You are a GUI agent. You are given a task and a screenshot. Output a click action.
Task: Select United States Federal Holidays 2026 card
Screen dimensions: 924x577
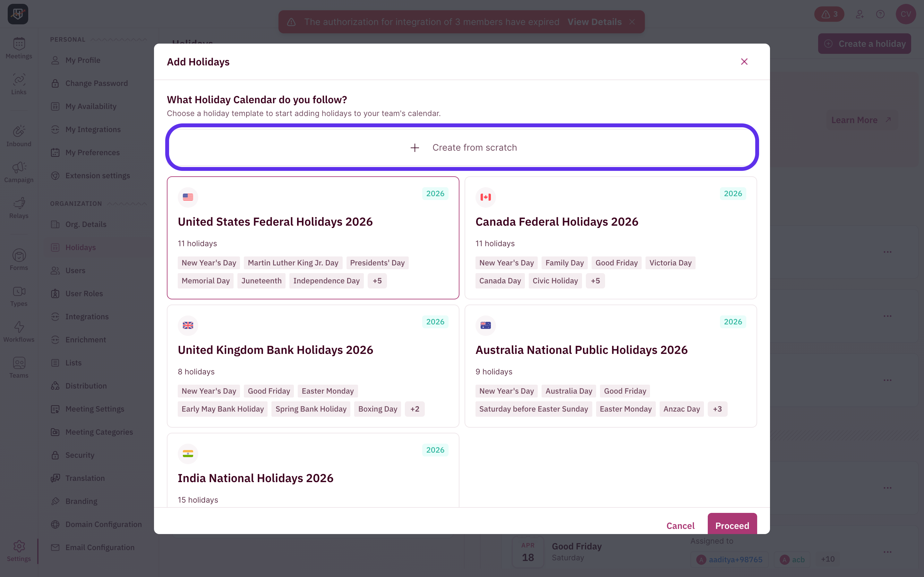point(313,222)
